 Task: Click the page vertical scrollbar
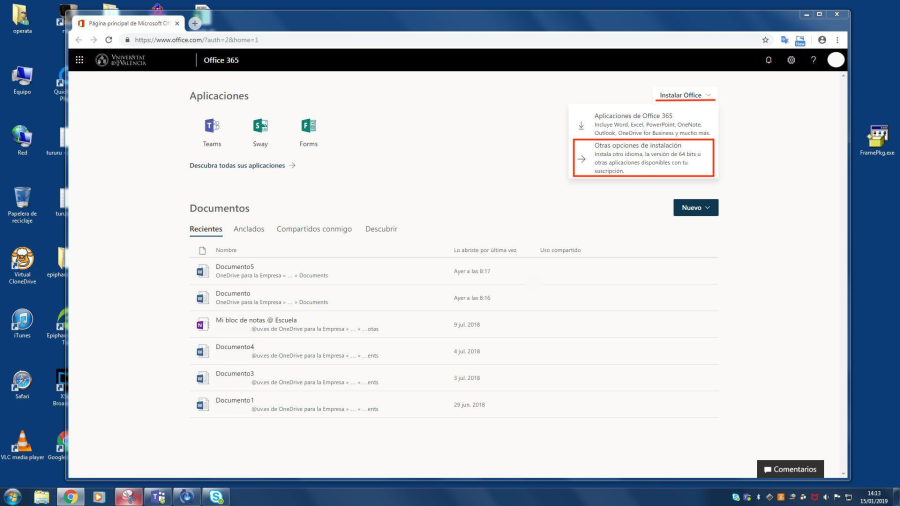(x=844, y=274)
